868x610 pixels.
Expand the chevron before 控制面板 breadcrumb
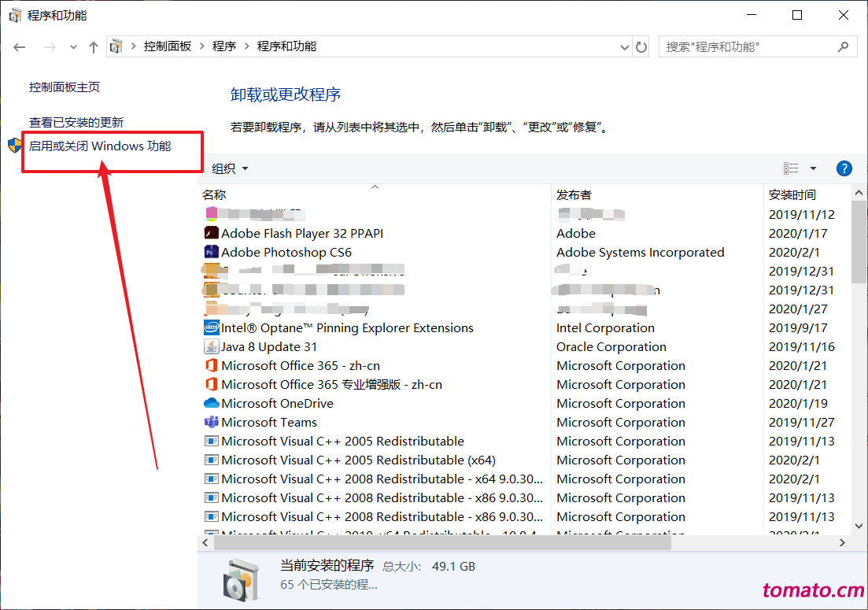(134, 46)
